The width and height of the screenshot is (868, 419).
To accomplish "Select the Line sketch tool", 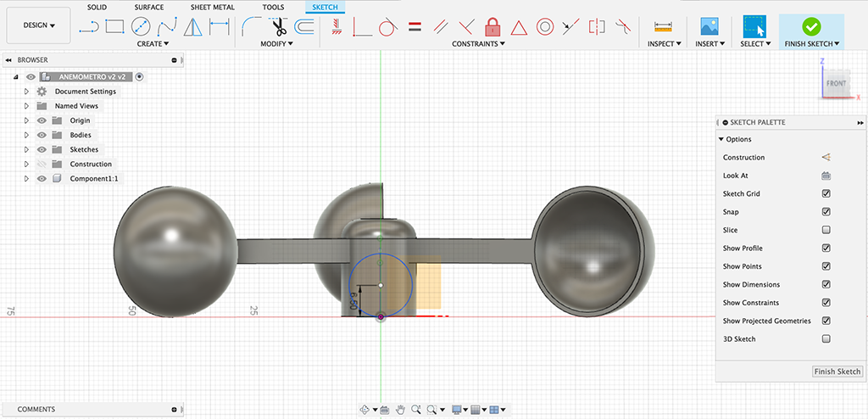I will (x=88, y=26).
